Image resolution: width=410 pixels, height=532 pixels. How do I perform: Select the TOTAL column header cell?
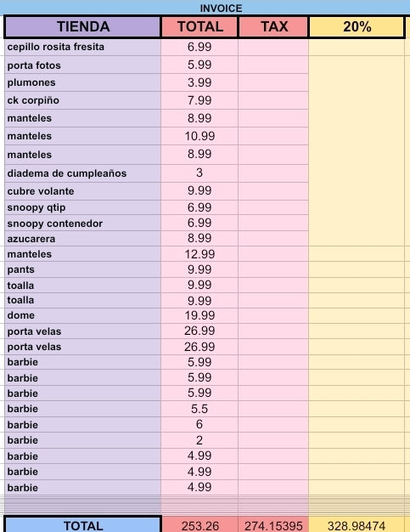[x=200, y=27]
